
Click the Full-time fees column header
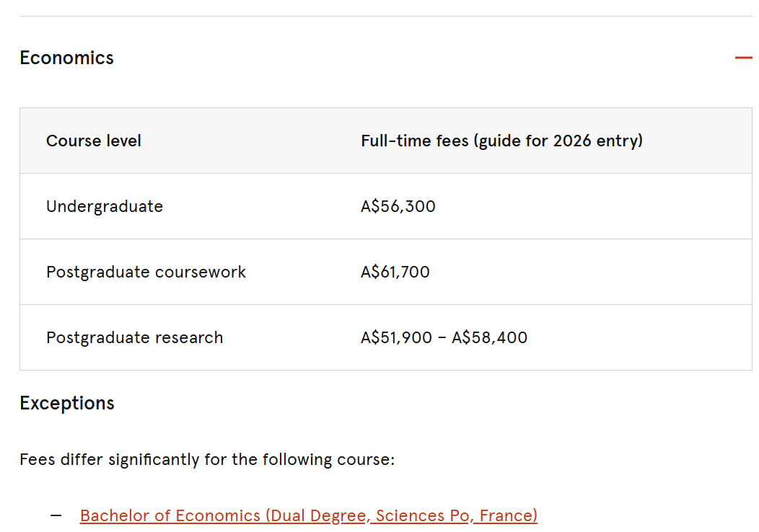click(501, 141)
